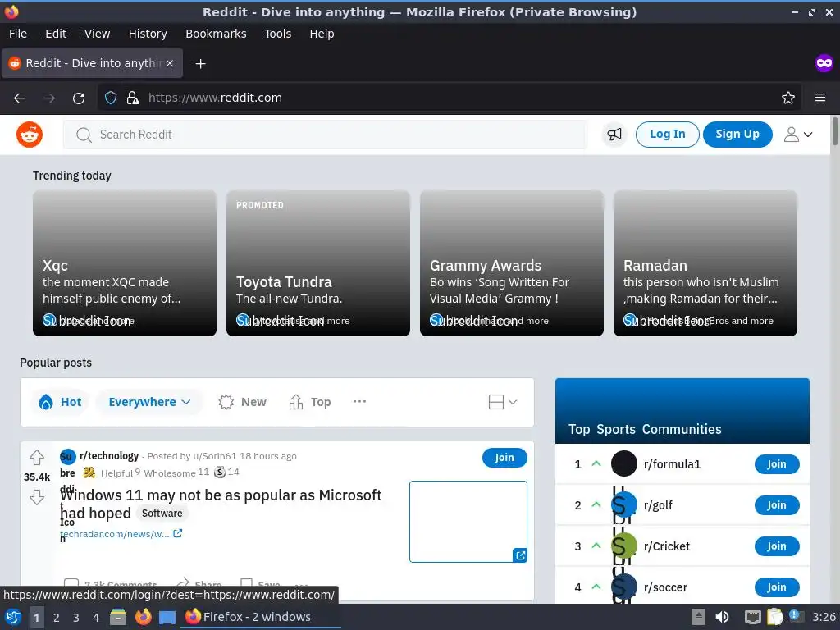This screenshot has width=840, height=630.
Task: Open the Bookmarks menu
Action: pyautogui.click(x=216, y=34)
